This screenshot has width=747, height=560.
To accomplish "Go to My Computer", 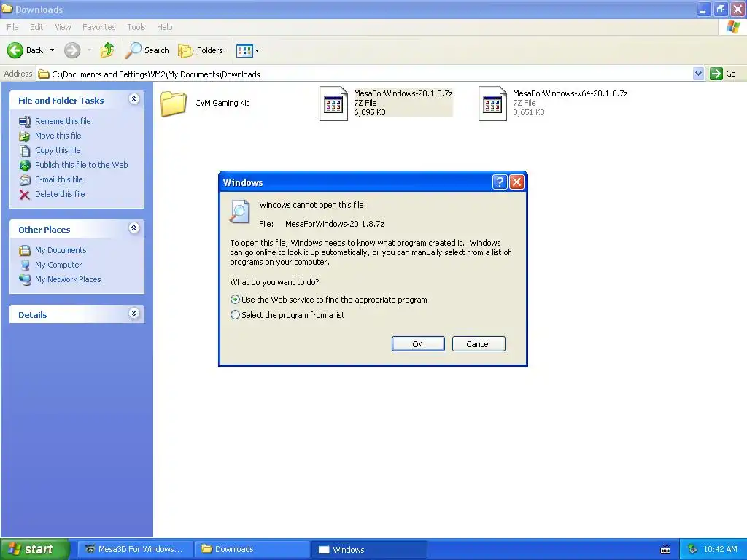I will [58, 265].
